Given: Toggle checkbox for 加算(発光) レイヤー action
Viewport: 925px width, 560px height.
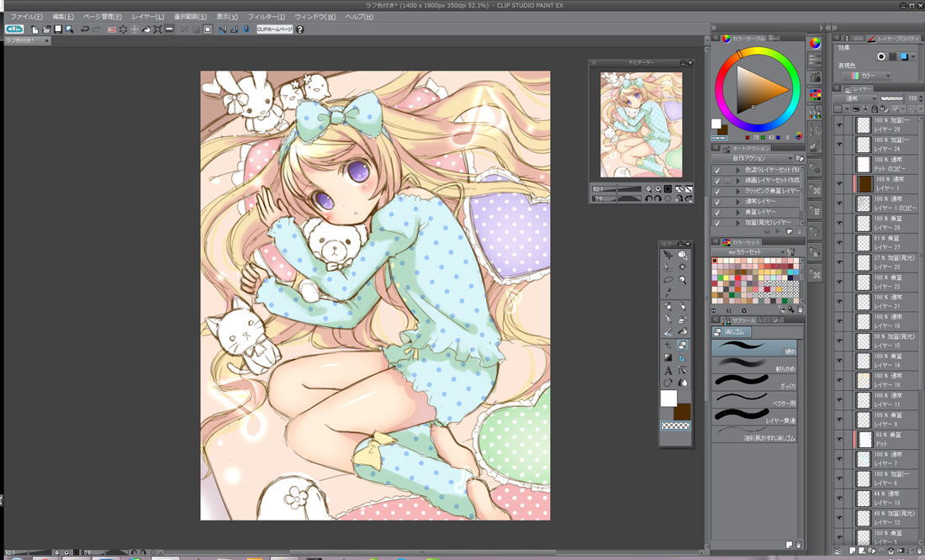Looking at the screenshot, I should coord(716,223).
